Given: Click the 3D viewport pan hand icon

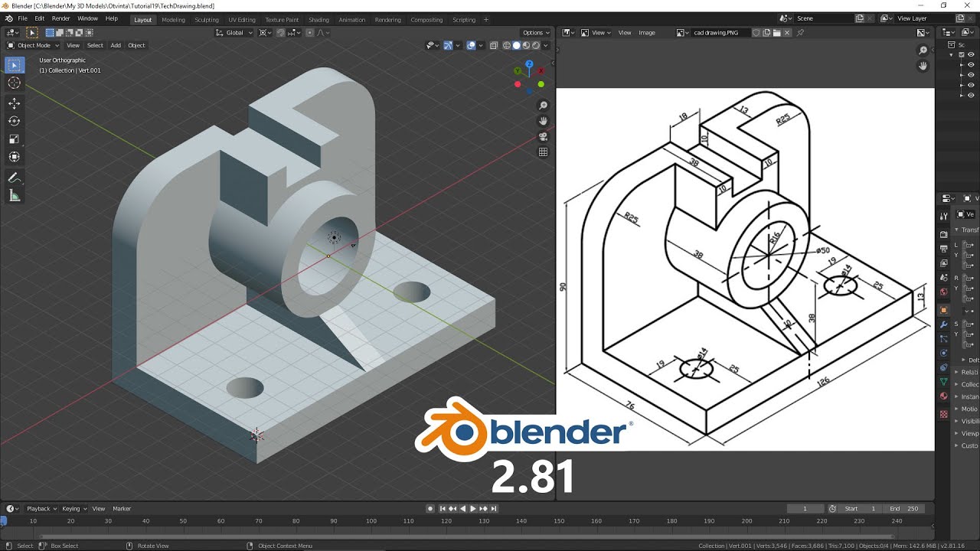Looking at the screenshot, I should (x=543, y=121).
